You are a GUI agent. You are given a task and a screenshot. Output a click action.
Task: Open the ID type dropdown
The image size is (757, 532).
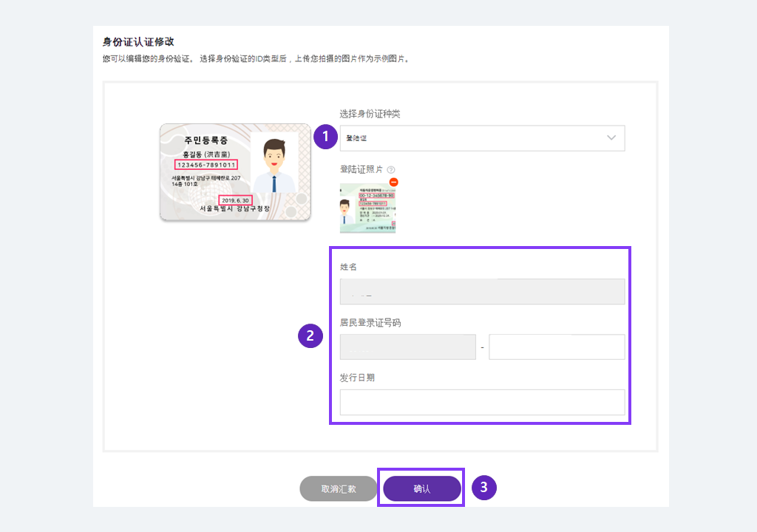[482, 138]
